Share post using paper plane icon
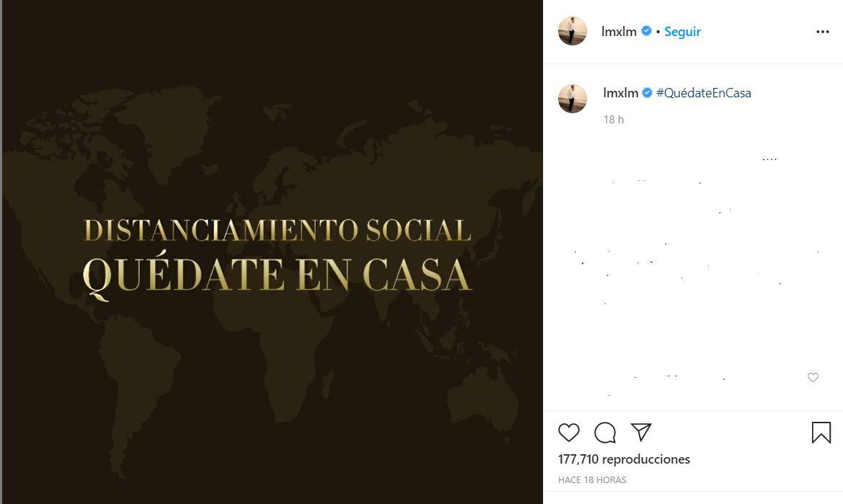 [x=641, y=432]
